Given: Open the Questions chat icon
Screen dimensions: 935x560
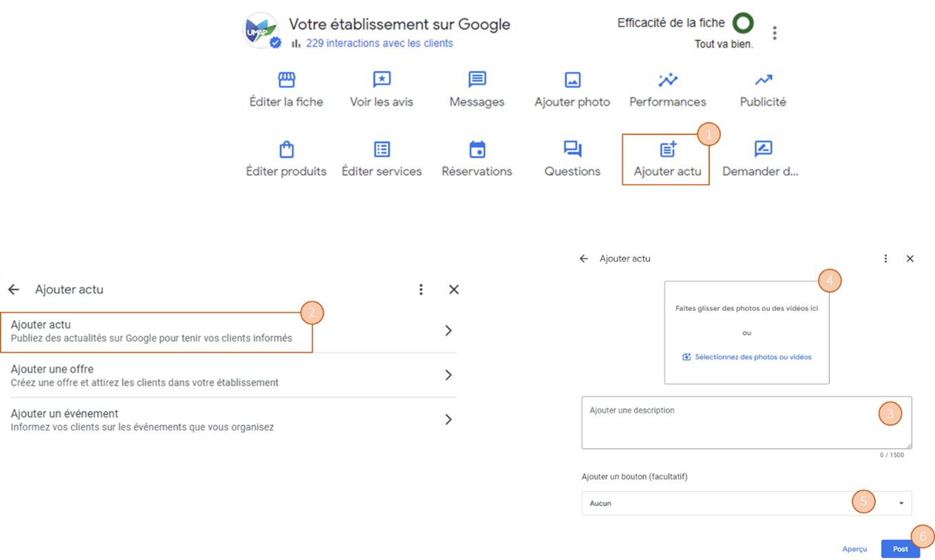Looking at the screenshot, I should (x=572, y=149).
